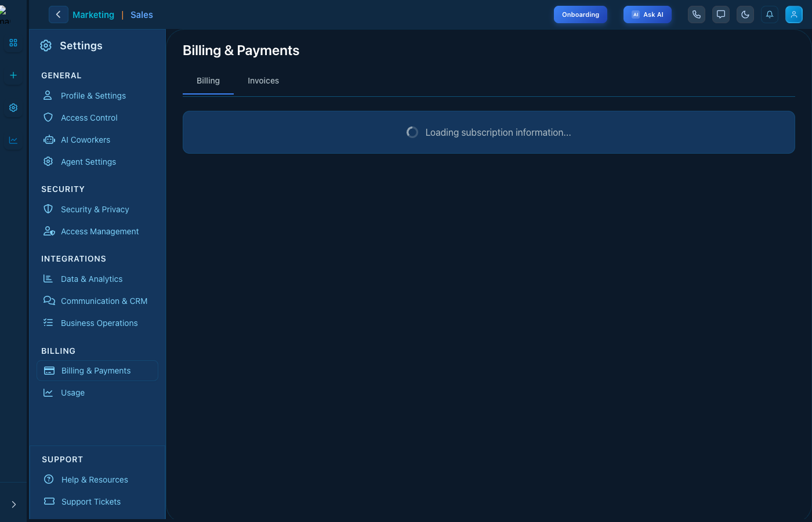Toggle dark mode with the moon icon
Viewport: 812px width, 522px height.
(745, 14)
